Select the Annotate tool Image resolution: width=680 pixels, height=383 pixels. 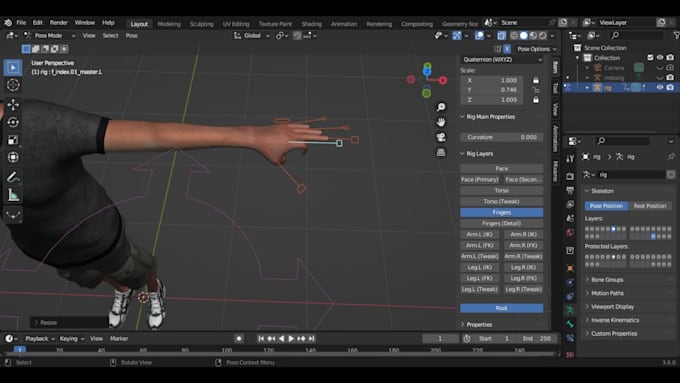pos(13,177)
